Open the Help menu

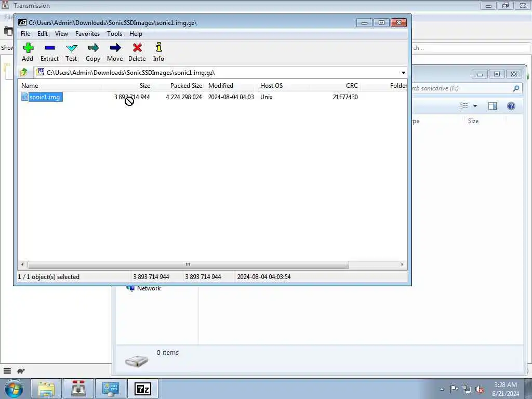point(136,34)
